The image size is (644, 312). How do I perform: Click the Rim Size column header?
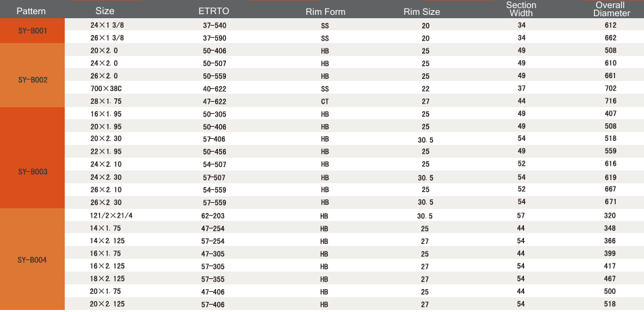pyautogui.click(x=421, y=12)
